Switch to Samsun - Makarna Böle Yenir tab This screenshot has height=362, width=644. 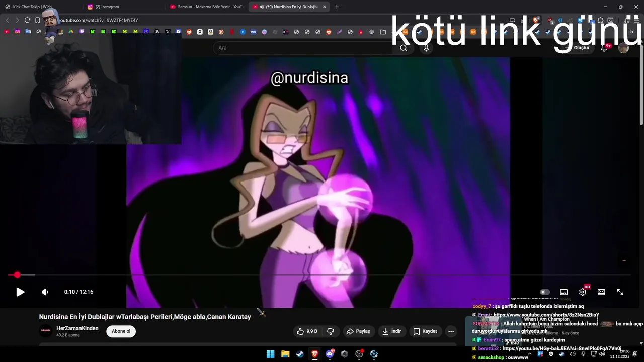click(x=206, y=7)
